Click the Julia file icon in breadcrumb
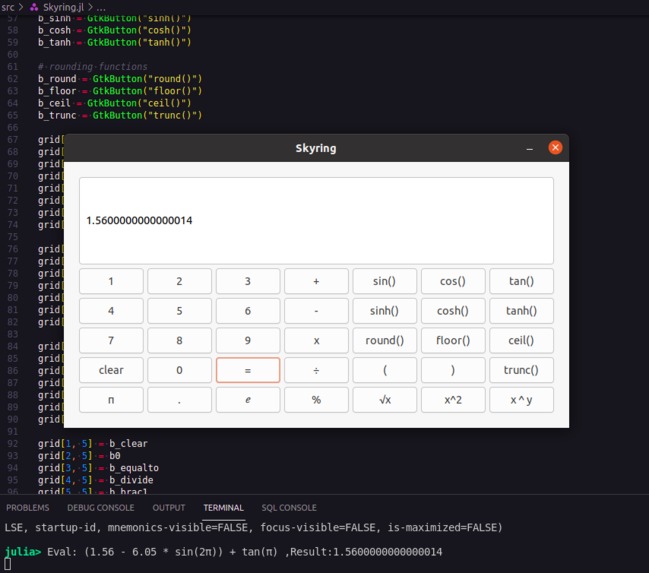Viewport: 649px width, 573px height. coord(34,7)
